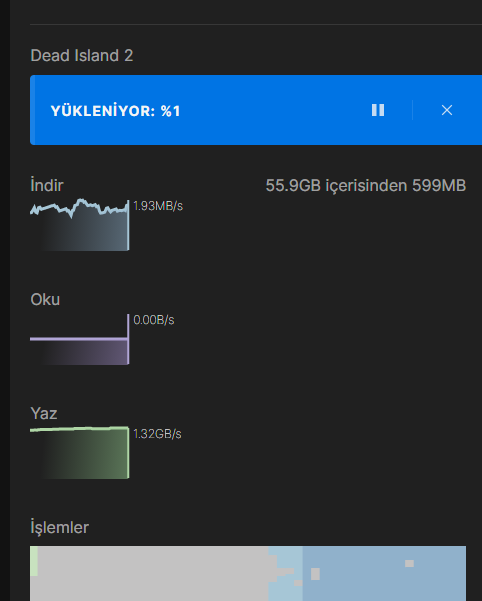Click the 0.00B/s read rate label

[x=154, y=320]
